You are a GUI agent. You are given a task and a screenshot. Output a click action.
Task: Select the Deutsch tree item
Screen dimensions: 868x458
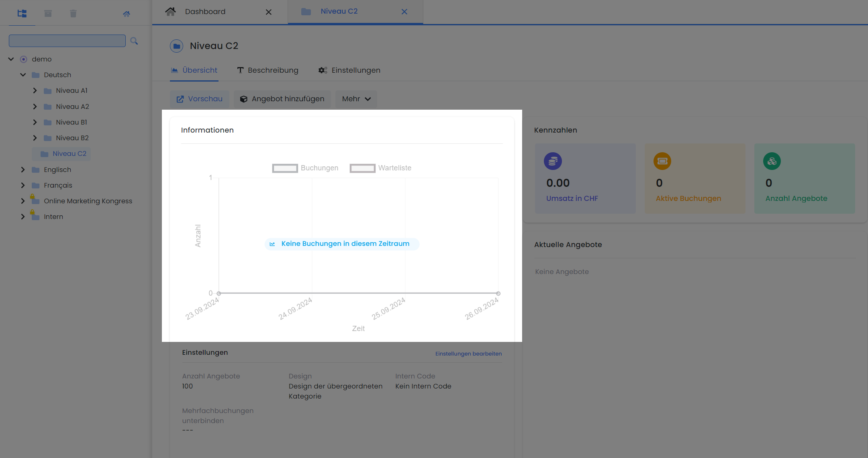57,75
